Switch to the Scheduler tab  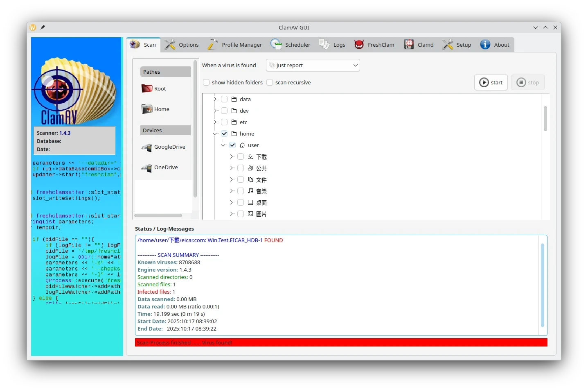point(291,45)
